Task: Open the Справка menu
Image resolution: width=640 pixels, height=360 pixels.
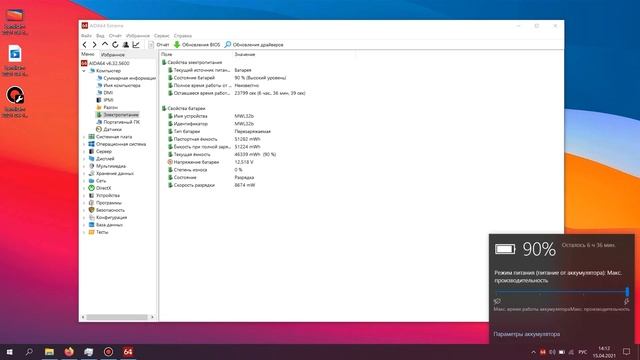Action: pos(182,36)
